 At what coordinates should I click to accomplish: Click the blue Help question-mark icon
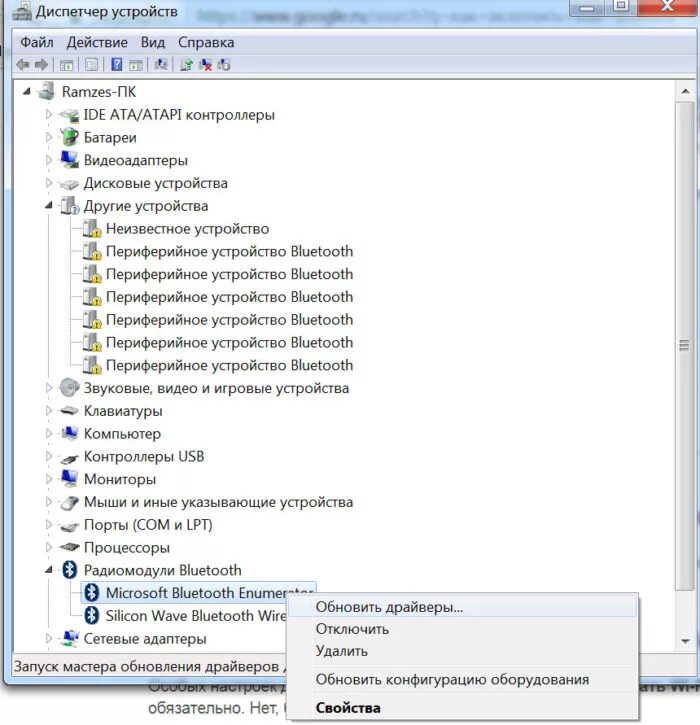[117, 64]
